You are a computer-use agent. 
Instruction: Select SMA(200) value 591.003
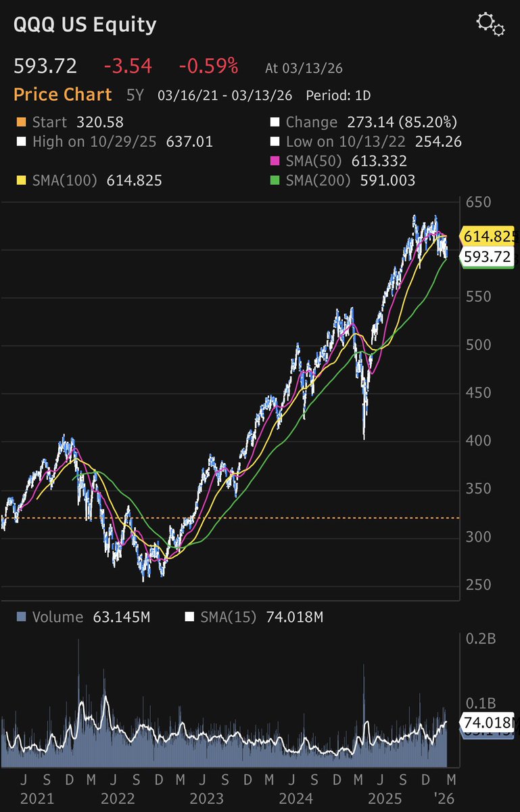388,180
